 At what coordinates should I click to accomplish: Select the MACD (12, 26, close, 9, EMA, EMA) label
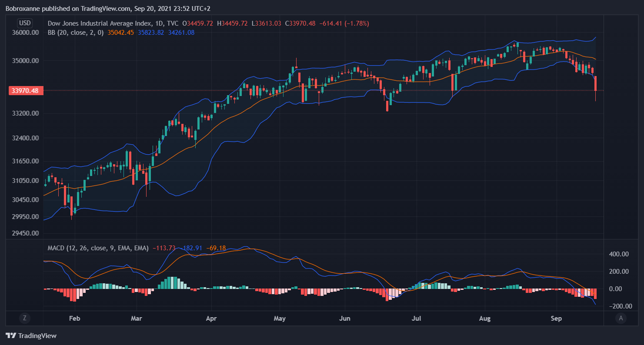98,248
